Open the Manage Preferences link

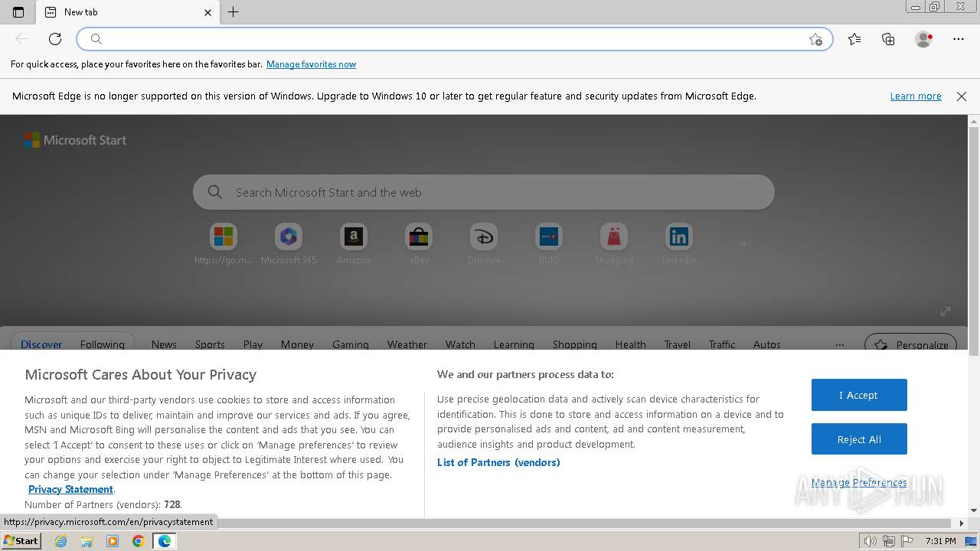point(859,483)
